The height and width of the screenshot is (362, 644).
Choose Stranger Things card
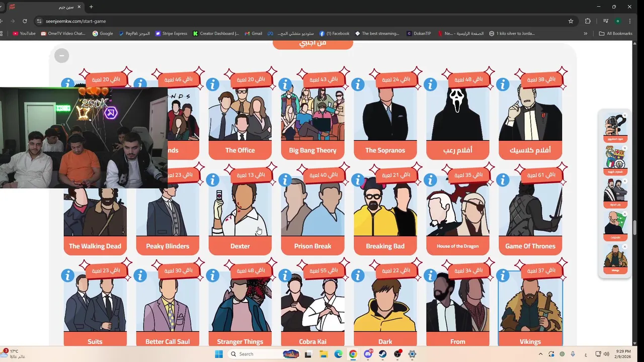coord(240,309)
